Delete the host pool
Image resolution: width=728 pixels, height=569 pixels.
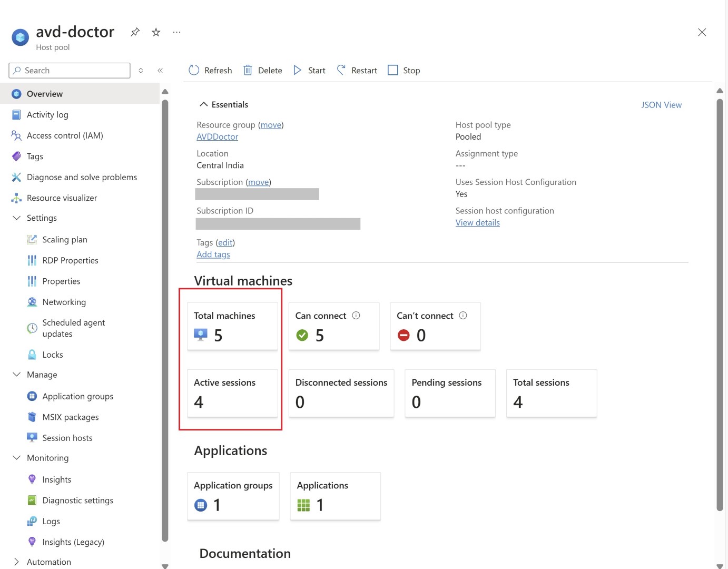(262, 70)
